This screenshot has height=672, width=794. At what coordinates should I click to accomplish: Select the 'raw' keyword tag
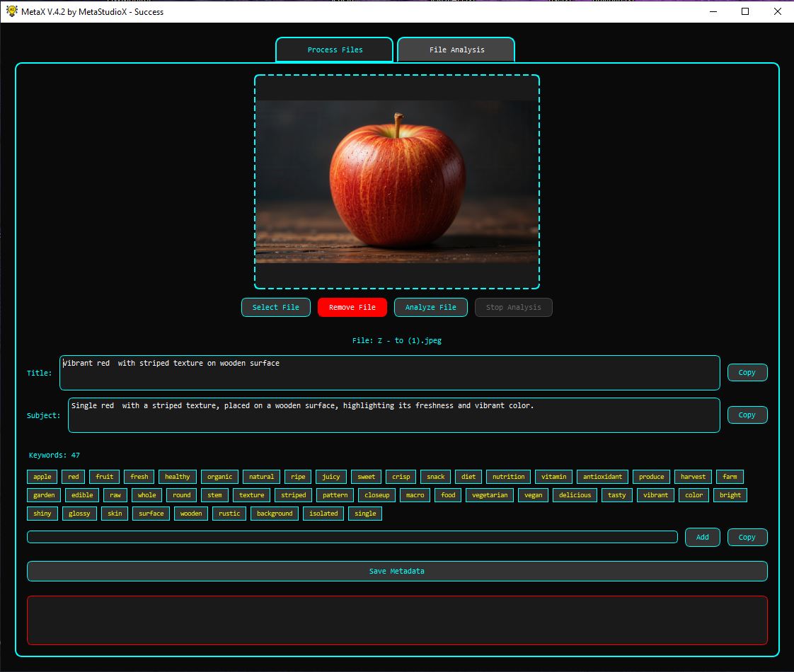(115, 495)
